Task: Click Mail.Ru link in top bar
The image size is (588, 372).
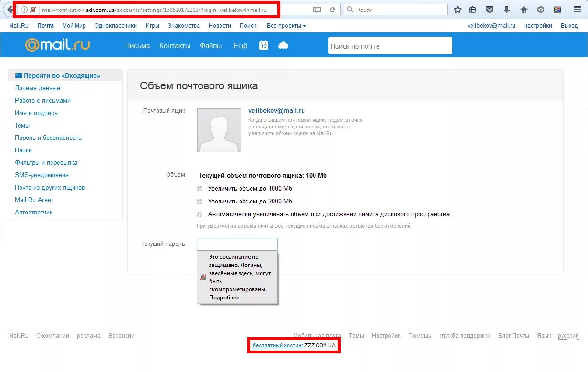Action: [19, 26]
